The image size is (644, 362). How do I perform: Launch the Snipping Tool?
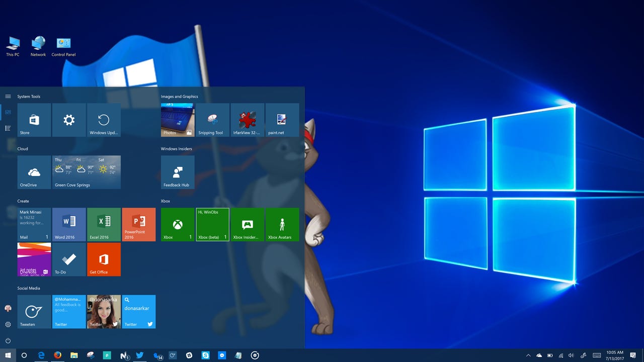212,120
